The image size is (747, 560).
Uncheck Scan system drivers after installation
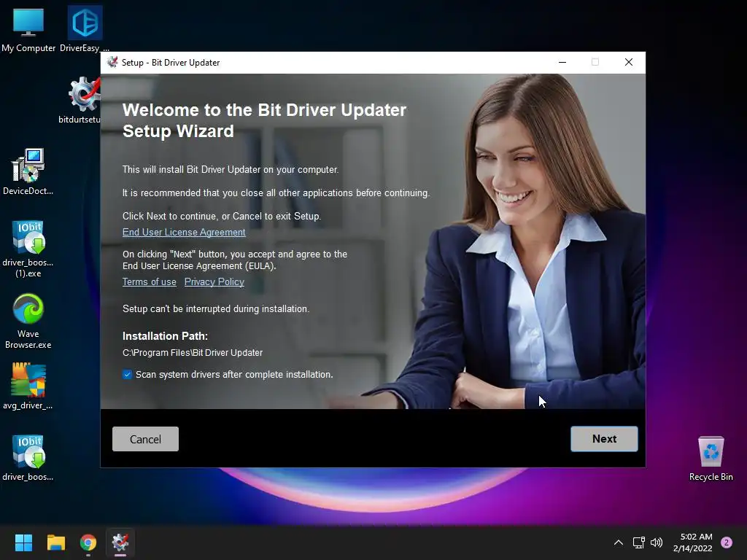point(127,374)
